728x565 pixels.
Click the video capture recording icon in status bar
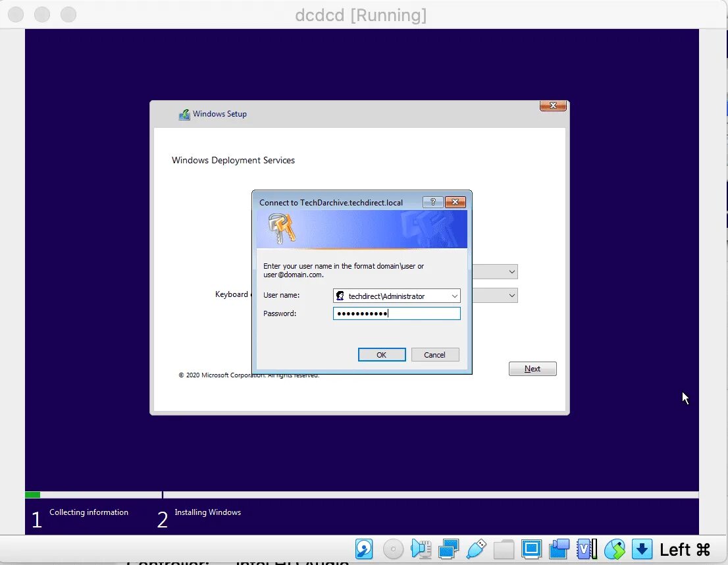click(559, 549)
